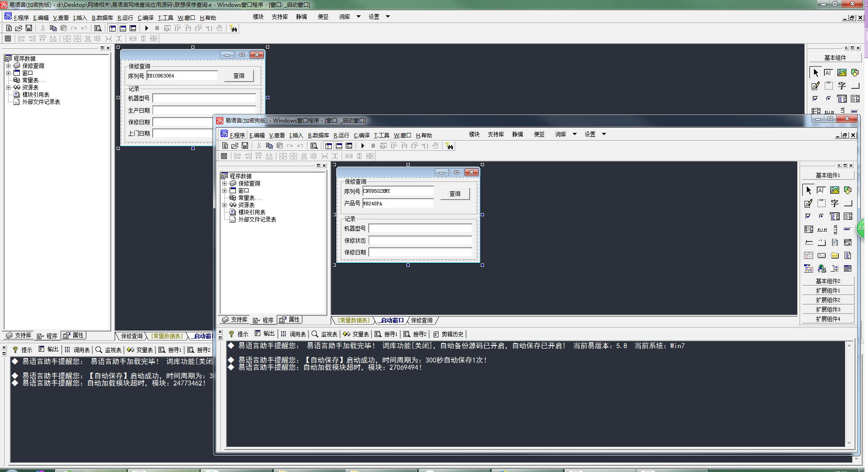
Task: Click the Open file icon in front toolbar
Action: 235,146
